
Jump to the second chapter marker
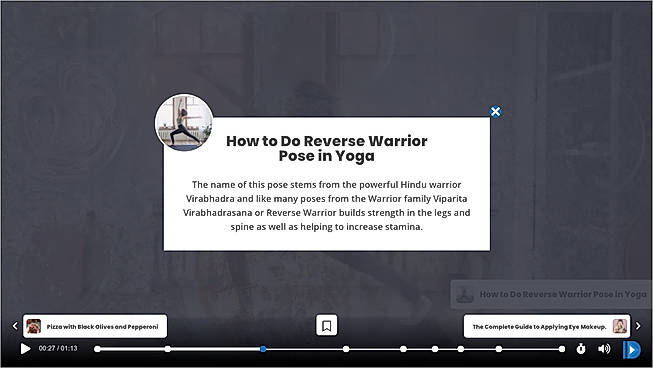click(x=167, y=349)
